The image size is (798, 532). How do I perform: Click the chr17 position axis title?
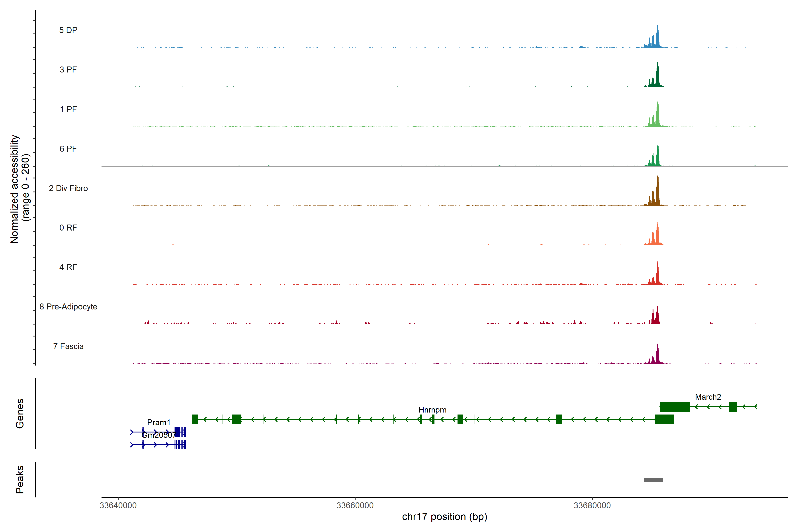444,517
